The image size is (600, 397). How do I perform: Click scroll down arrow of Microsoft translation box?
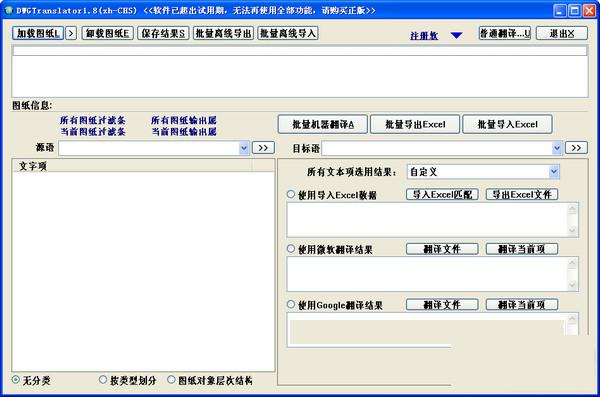(572, 284)
